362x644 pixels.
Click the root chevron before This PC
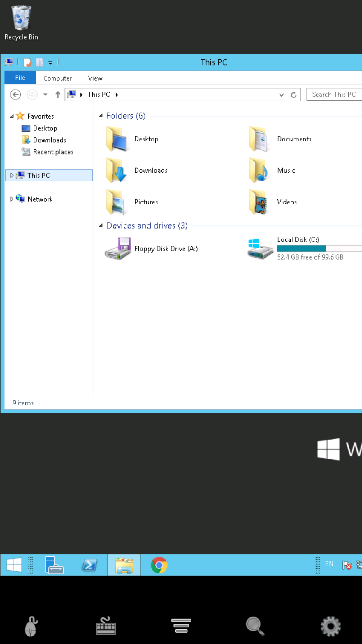coord(82,94)
